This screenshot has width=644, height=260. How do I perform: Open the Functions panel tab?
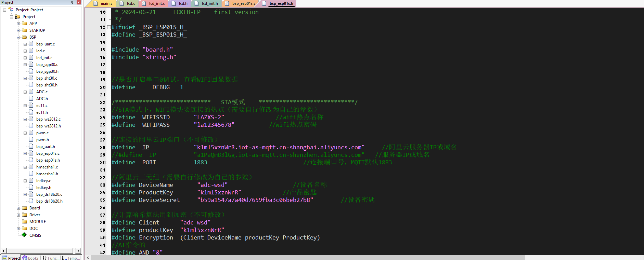coord(51,258)
